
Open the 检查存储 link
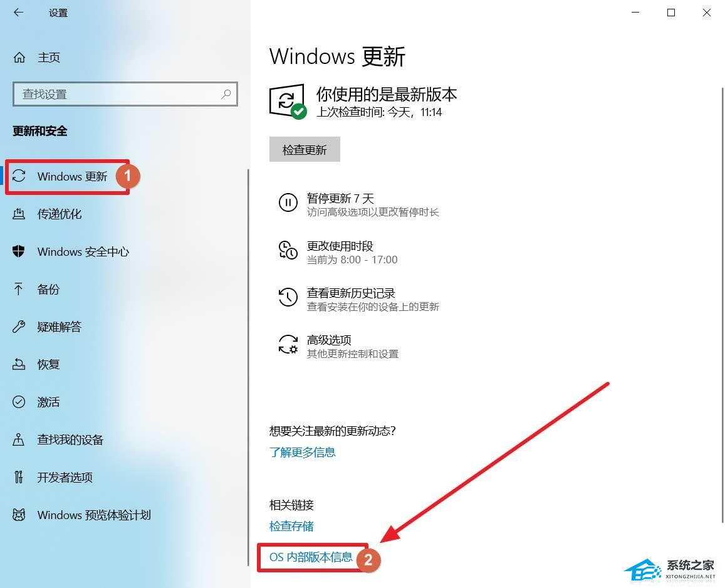291,526
